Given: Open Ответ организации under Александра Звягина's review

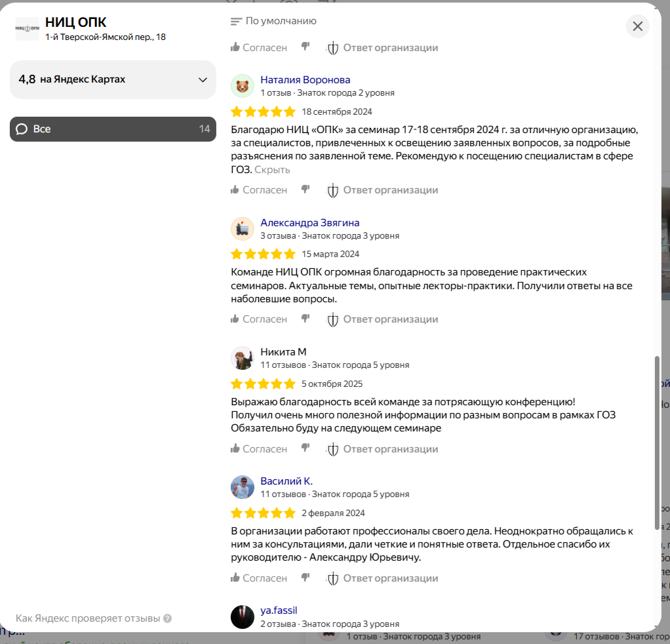Looking at the screenshot, I should tap(382, 319).
